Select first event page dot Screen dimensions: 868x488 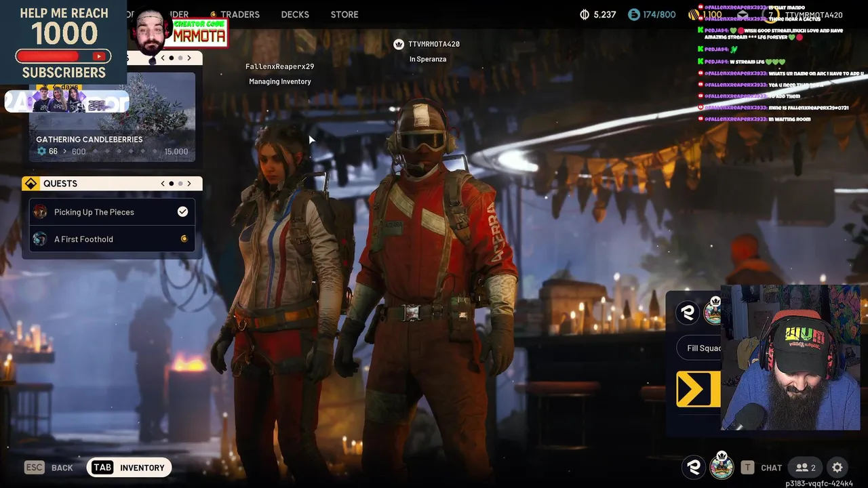click(x=172, y=58)
